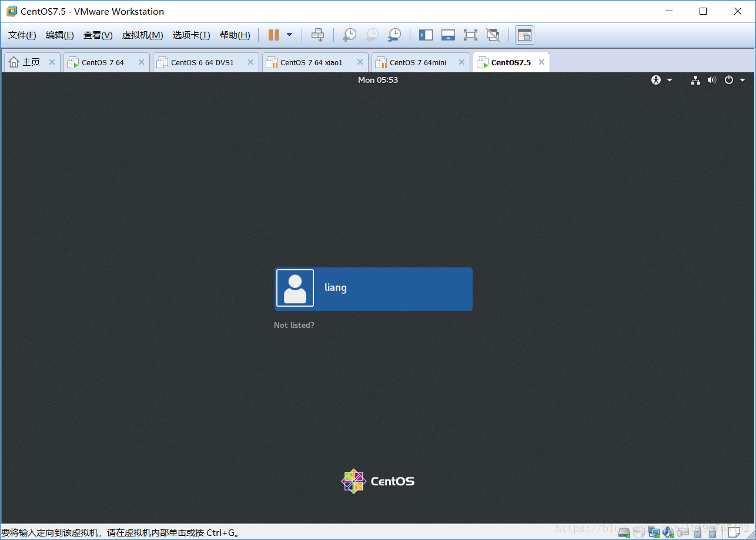
Task: Open the 查看(V) menu
Action: click(98, 35)
